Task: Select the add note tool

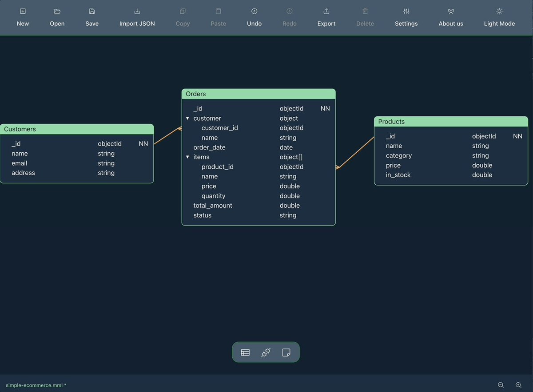Action: point(286,352)
